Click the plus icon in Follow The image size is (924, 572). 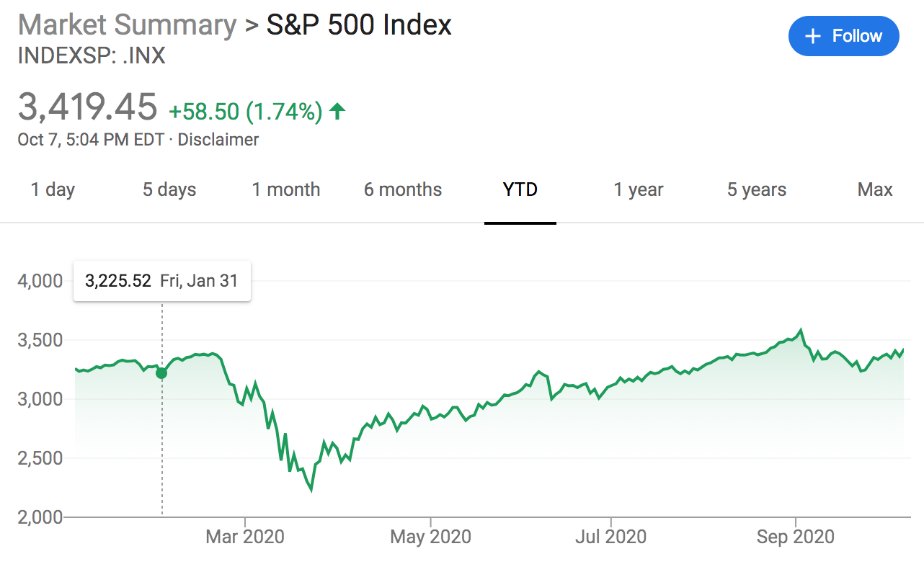click(x=813, y=36)
